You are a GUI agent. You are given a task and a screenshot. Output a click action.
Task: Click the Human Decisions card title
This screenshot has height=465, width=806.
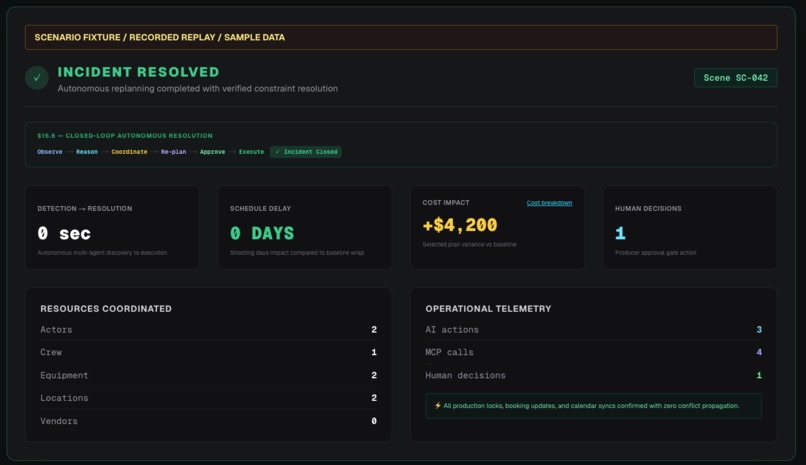click(x=648, y=209)
